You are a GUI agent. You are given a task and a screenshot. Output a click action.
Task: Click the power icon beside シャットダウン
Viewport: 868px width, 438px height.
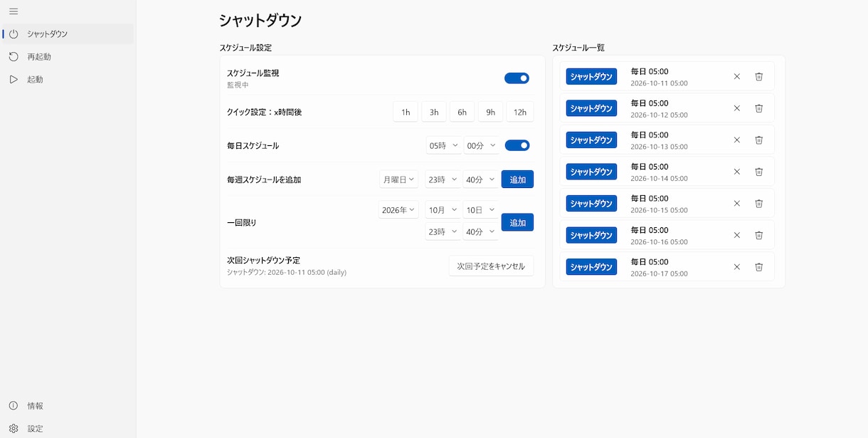point(14,33)
